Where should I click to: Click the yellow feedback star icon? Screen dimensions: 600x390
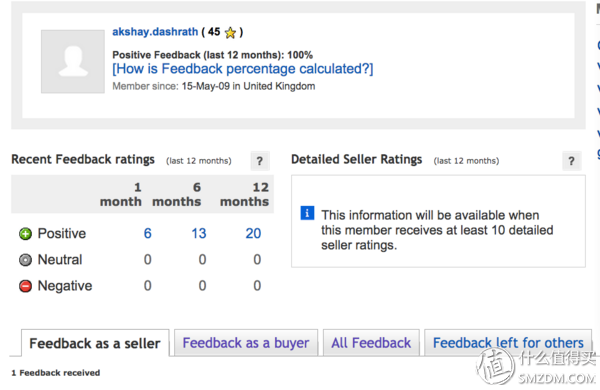(230, 33)
